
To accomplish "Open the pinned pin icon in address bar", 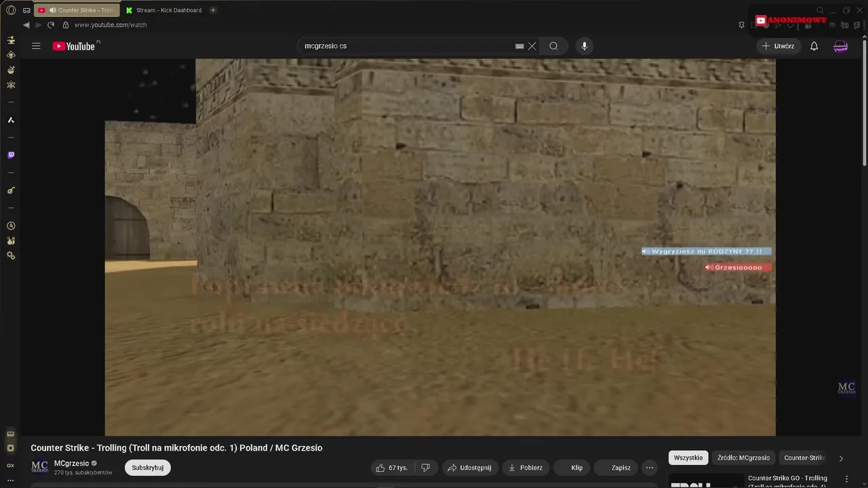I will tap(741, 25).
